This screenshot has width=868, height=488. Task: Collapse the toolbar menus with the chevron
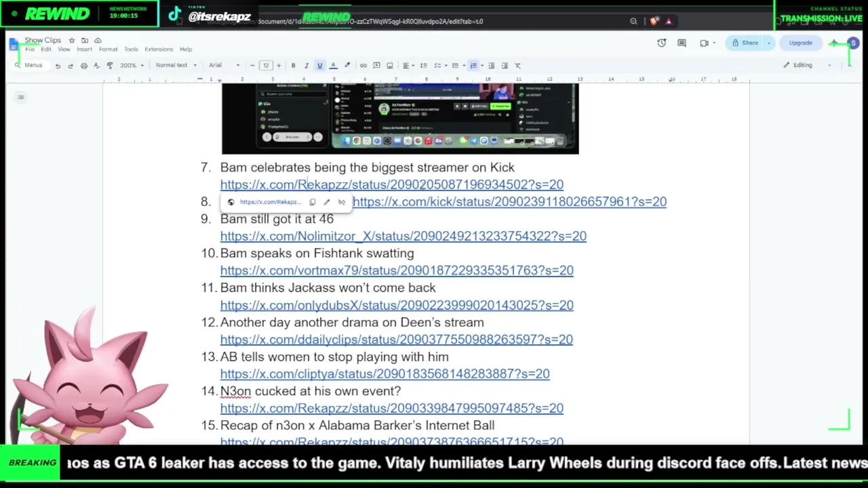click(x=849, y=65)
